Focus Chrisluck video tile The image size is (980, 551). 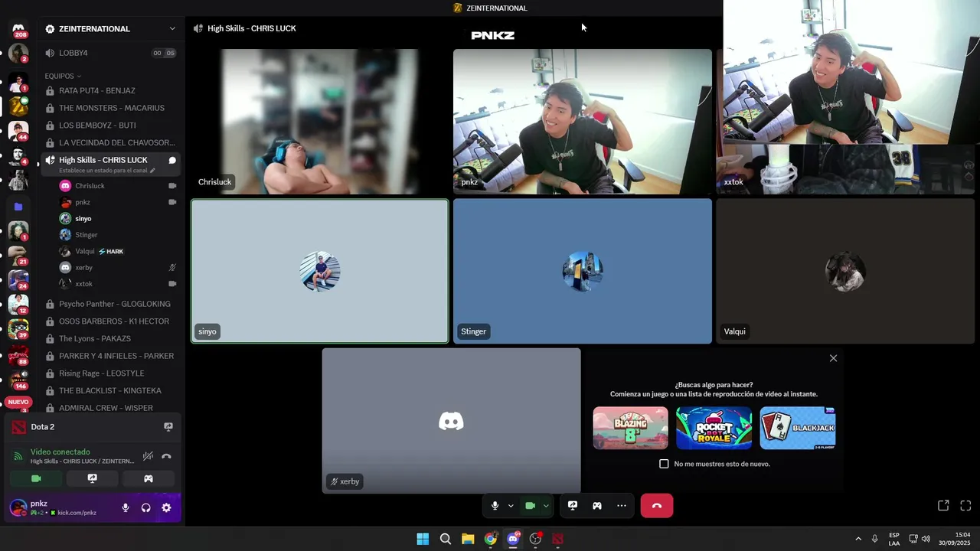(x=319, y=122)
